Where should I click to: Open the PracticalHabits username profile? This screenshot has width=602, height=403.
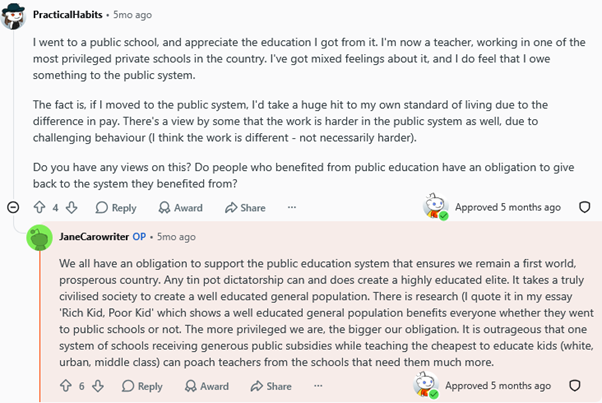click(x=68, y=15)
